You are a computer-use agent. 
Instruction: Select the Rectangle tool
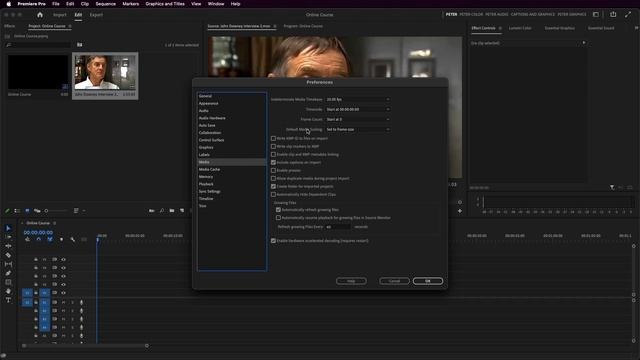tap(8, 282)
